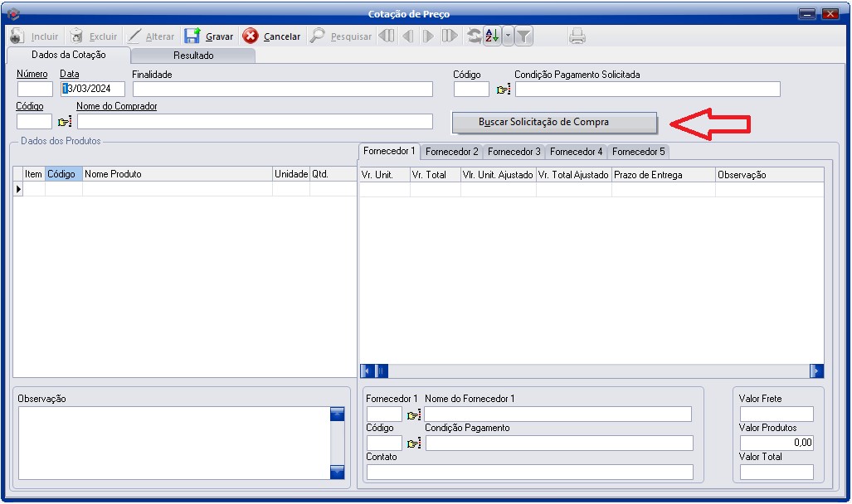Click the red Cancelar icon
852x504 pixels.
tap(251, 36)
